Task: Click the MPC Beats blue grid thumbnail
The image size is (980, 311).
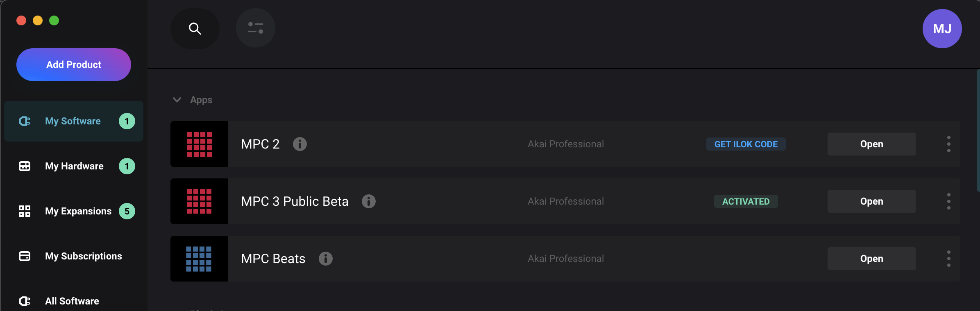Action: click(199, 259)
